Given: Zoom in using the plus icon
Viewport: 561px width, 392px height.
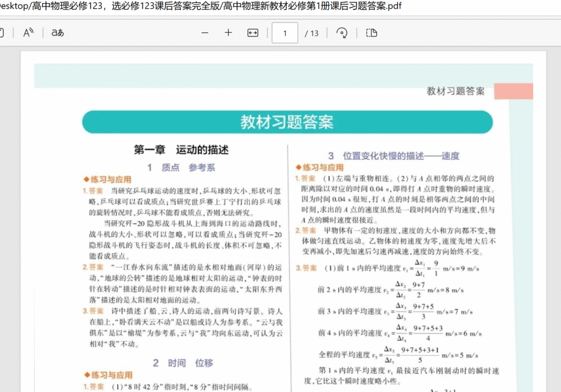Looking at the screenshot, I should coord(228,33).
